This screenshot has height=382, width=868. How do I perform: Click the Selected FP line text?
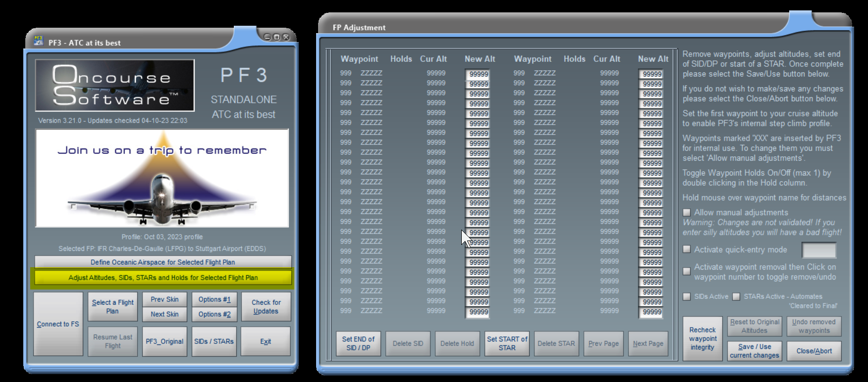click(162, 248)
